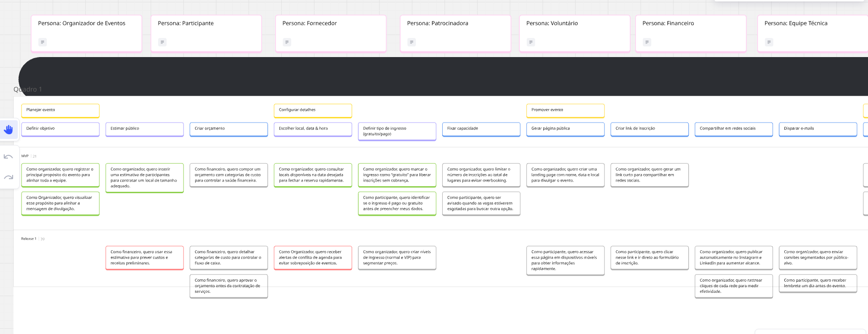868x334 pixels.
Task: Open description icon on Persona: Financeiro card
Action: [x=647, y=42]
